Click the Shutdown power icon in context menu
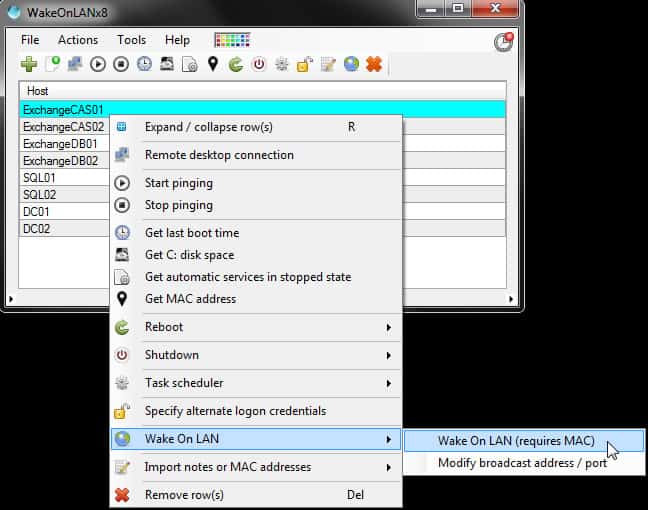 click(x=122, y=355)
